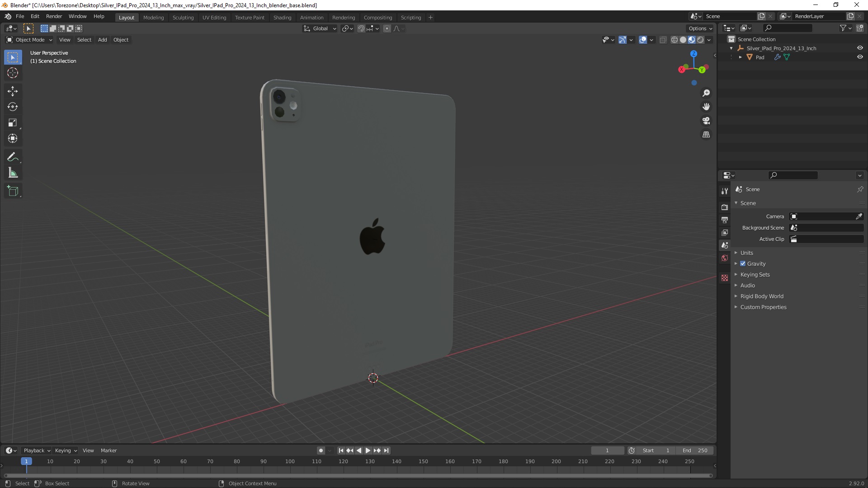The width and height of the screenshot is (868, 488).
Task: Play the animation forward
Action: click(368, 450)
